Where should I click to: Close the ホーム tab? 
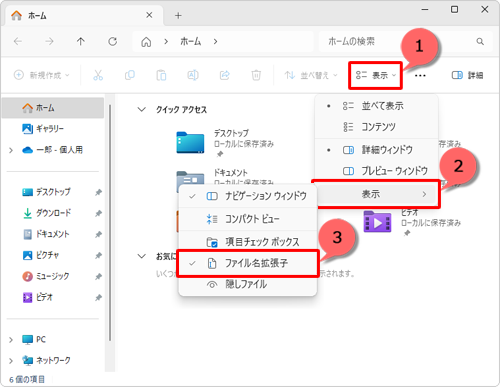149,15
